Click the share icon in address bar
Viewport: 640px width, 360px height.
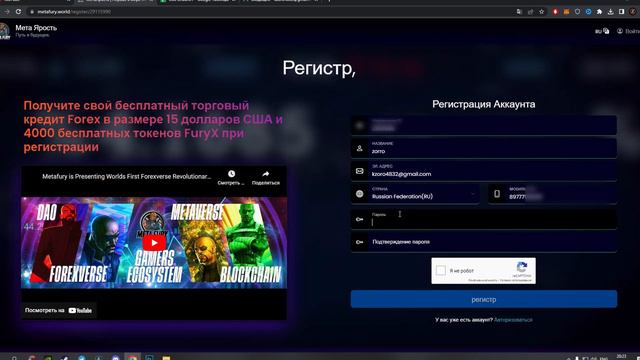[530, 12]
